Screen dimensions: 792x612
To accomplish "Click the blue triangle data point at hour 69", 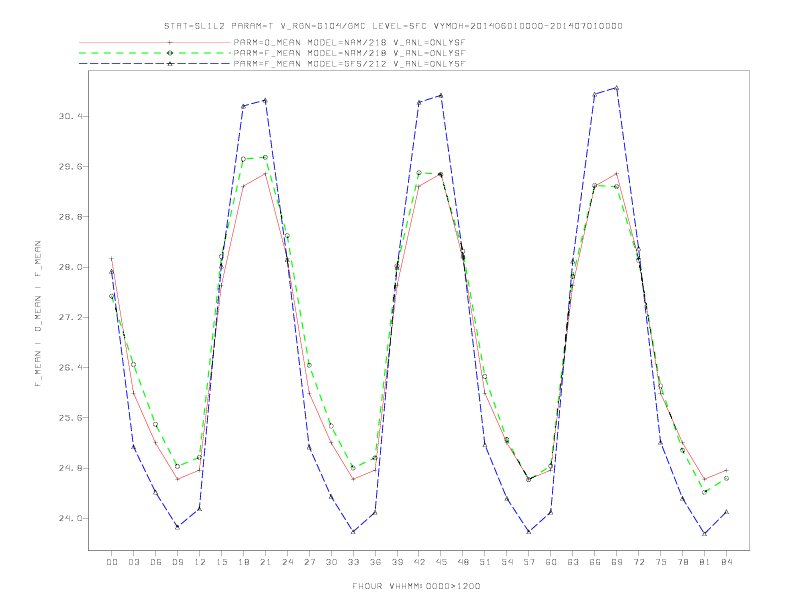I will tap(617, 88).
